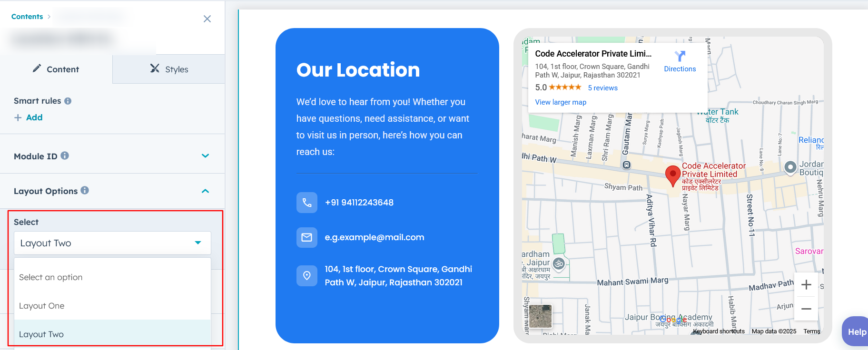The image size is (868, 350).
Task: Switch to the Content tab
Action: coord(56,69)
